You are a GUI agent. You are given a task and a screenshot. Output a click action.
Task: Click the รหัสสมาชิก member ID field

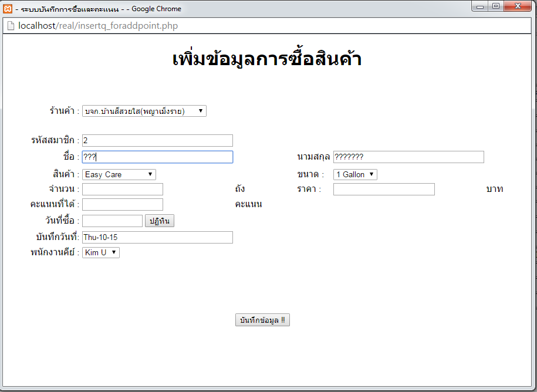coord(157,140)
